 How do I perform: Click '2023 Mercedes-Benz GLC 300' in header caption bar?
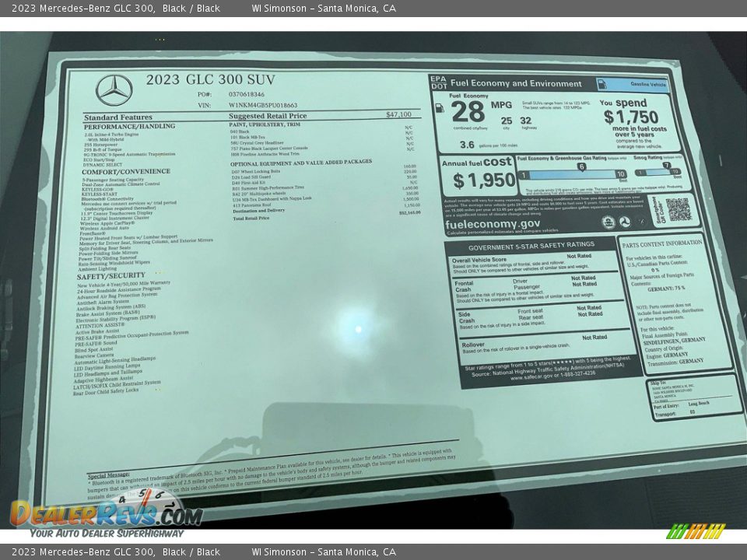83,8
